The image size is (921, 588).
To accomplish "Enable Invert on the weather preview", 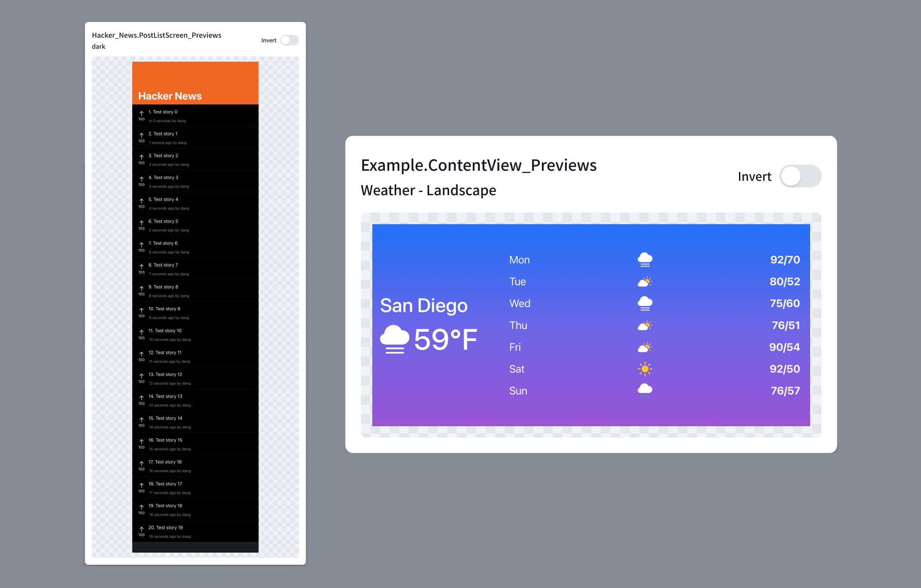I will pos(800,176).
